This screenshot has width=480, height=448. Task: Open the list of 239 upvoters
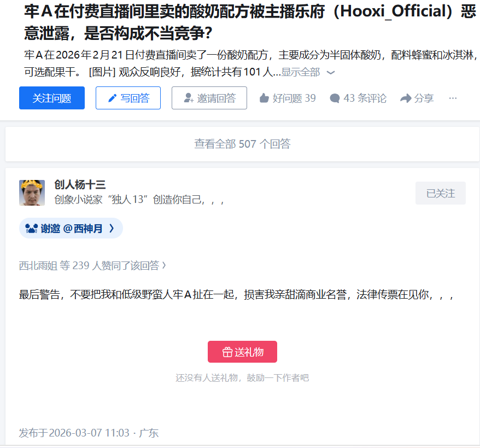click(x=92, y=265)
